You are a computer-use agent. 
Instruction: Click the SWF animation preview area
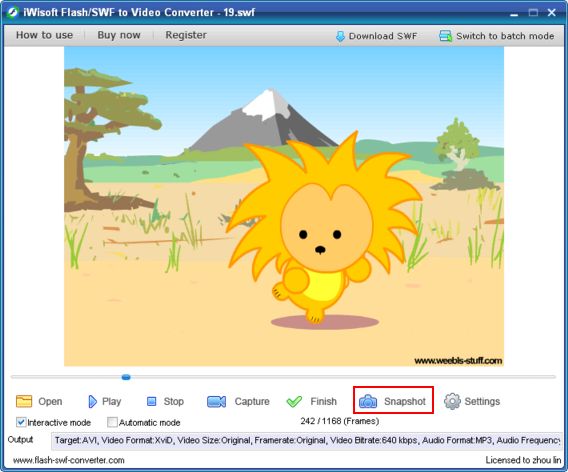click(284, 206)
